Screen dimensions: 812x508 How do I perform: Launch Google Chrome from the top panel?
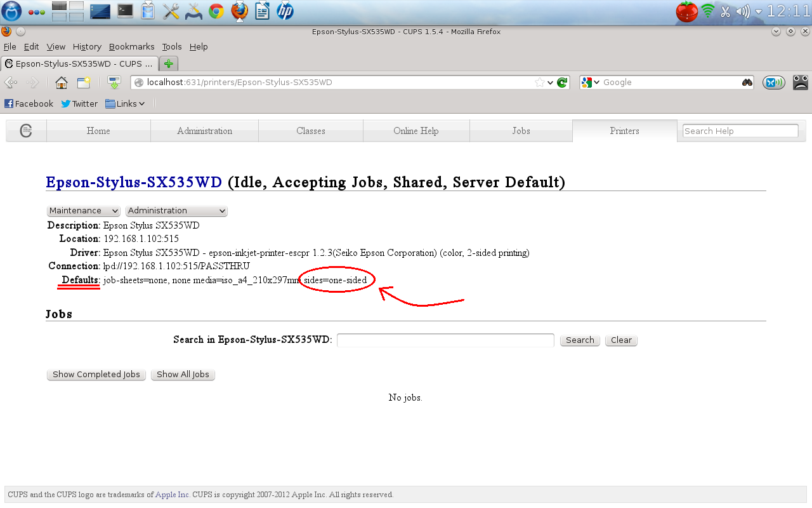(216, 11)
